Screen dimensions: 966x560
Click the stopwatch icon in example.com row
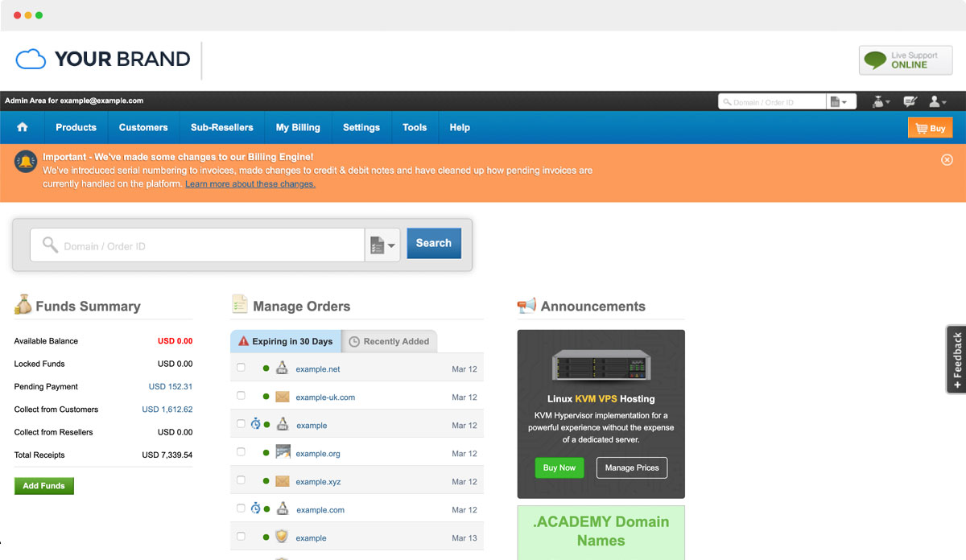(x=255, y=509)
